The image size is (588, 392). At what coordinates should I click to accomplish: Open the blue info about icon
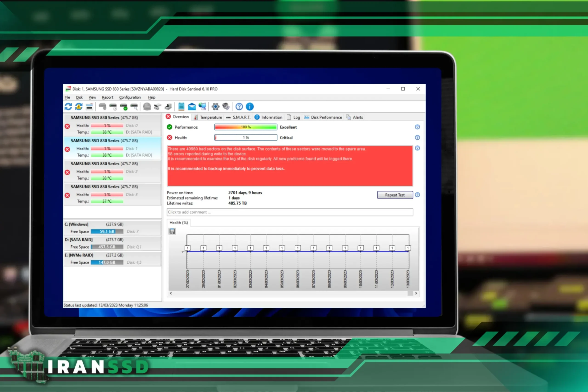coord(250,107)
